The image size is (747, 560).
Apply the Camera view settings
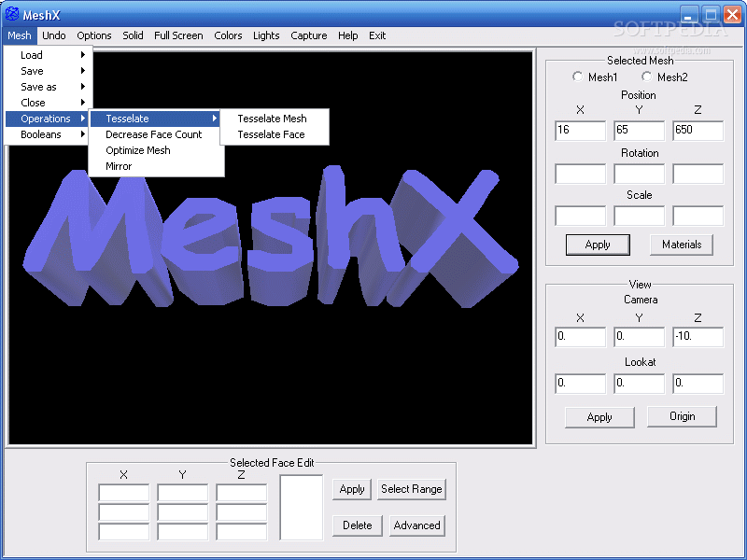coord(599,417)
